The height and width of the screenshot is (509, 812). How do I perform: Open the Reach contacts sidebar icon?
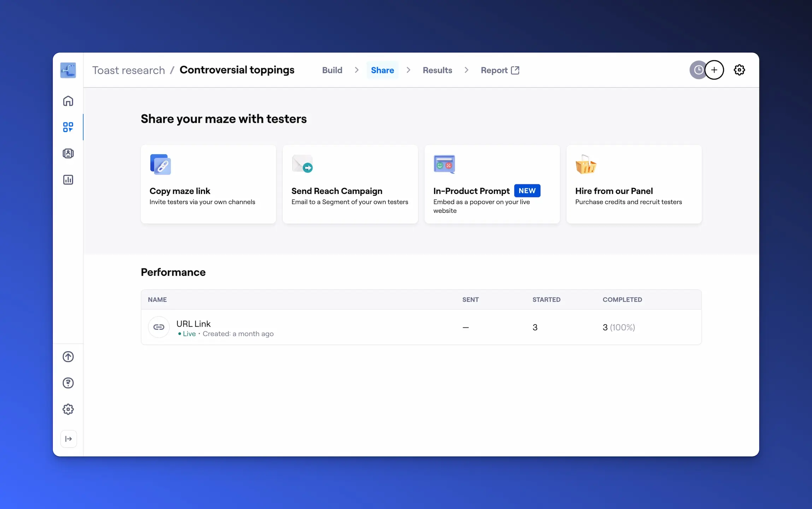click(x=68, y=153)
